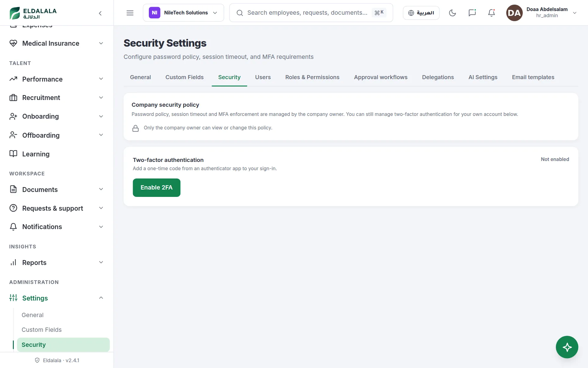This screenshot has width=588, height=368.
Task: Expand the Recruitment menu chevron
Action: click(101, 98)
